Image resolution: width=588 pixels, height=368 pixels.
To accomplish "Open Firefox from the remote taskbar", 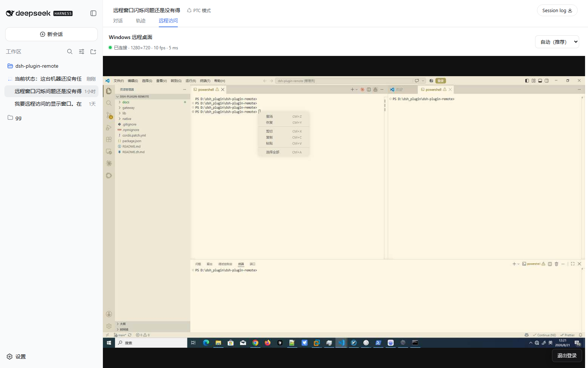I will (268, 343).
